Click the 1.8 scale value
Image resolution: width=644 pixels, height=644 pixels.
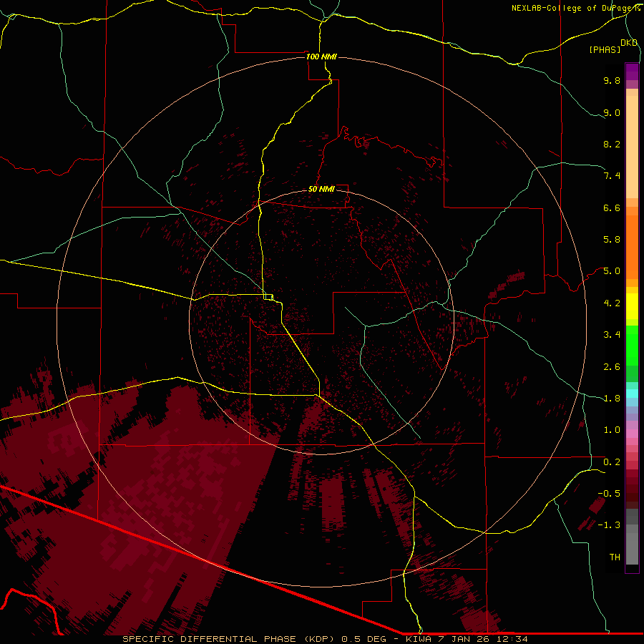point(612,399)
